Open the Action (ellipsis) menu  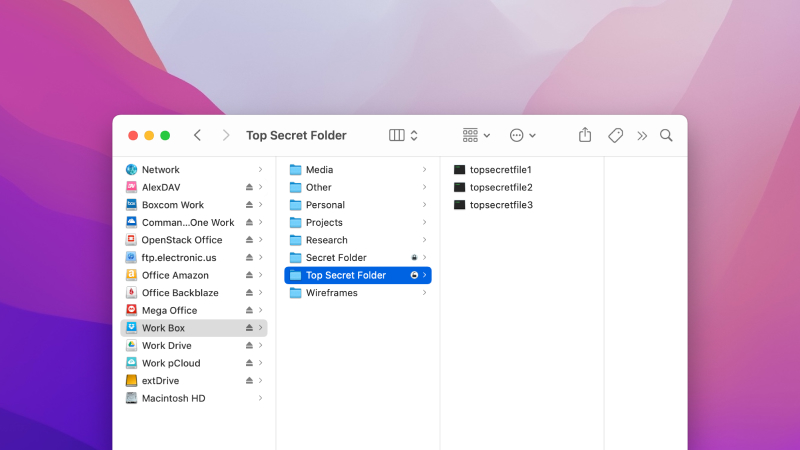pyautogui.click(x=522, y=135)
